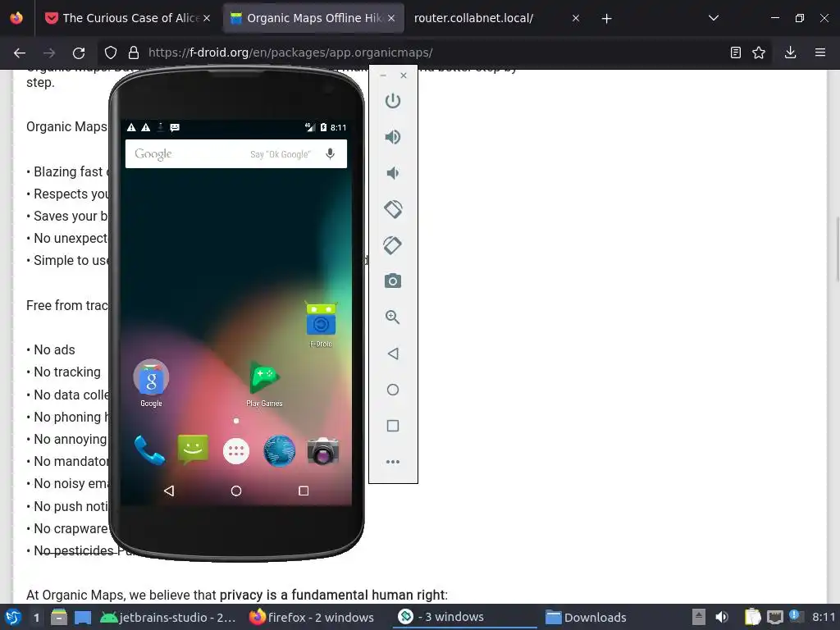This screenshot has width=840, height=630.
Task: Switch to The Curious Case of Alice tab
Action: pyautogui.click(x=126, y=18)
